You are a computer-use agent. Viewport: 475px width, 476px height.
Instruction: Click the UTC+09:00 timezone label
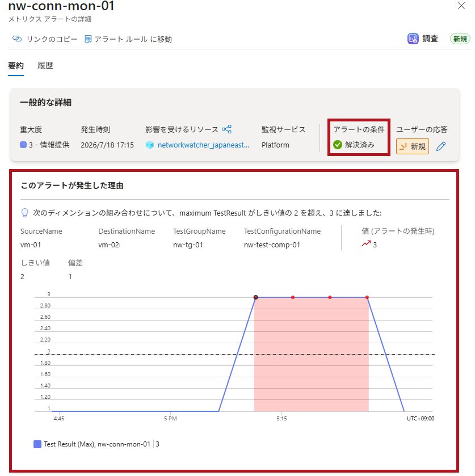pyautogui.click(x=421, y=418)
